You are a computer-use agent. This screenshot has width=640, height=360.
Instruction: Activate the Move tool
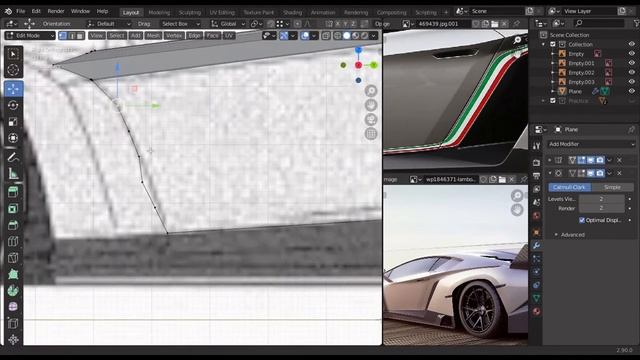pyautogui.click(x=13, y=89)
